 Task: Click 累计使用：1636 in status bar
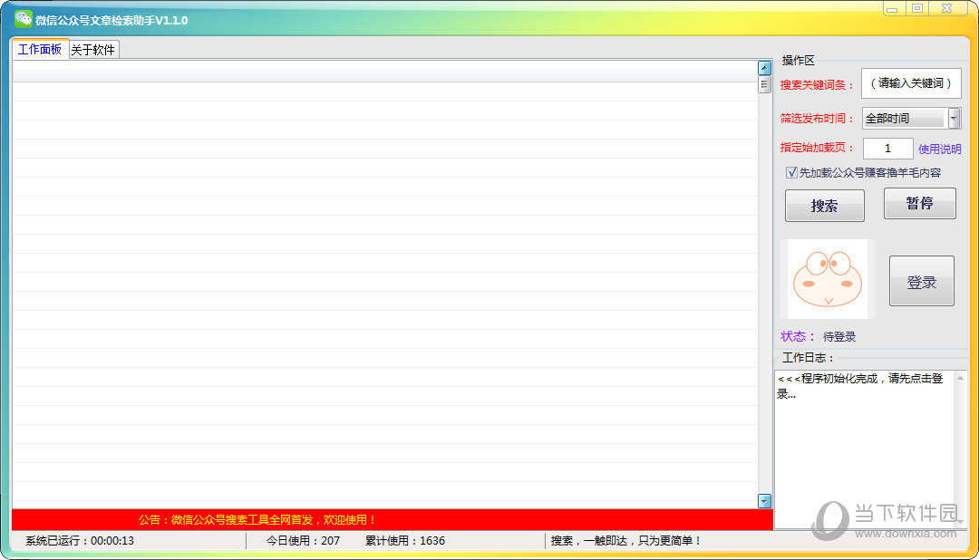point(404,541)
